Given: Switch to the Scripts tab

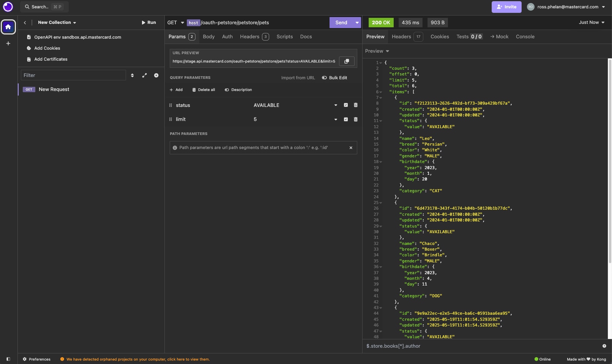Looking at the screenshot, I should pos(284,37).
